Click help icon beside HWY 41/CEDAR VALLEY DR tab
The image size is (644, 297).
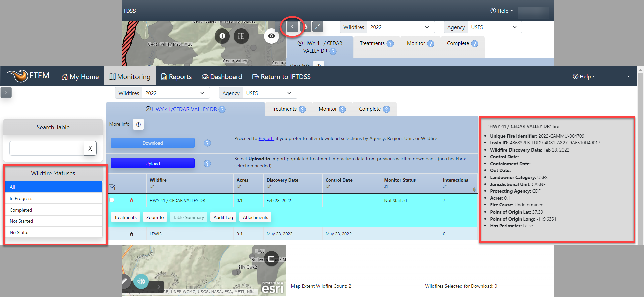pyautogui.click(x=222, y=109)
